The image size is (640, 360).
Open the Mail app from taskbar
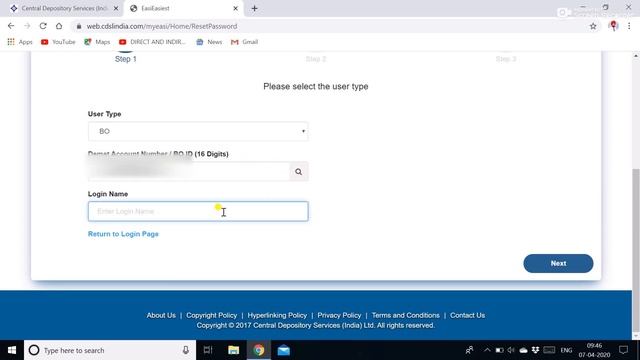(x=284, y=350)
